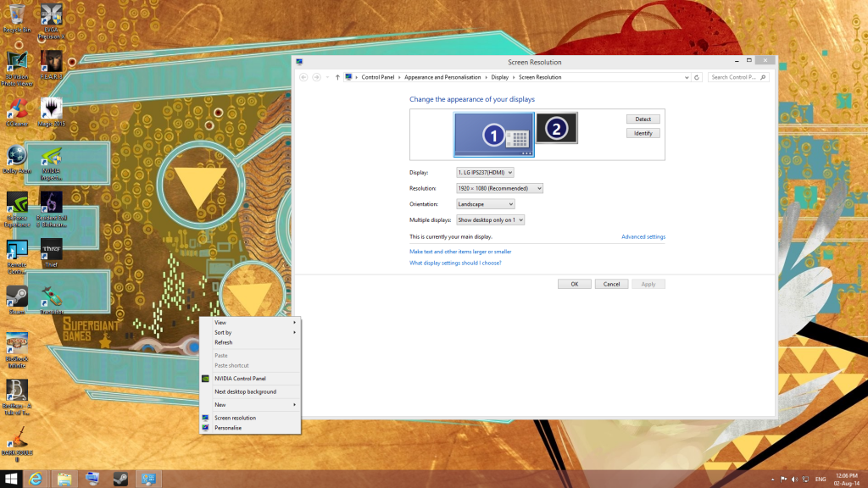
Task: Click the Search Control Panel field
Action: (738, 77)
